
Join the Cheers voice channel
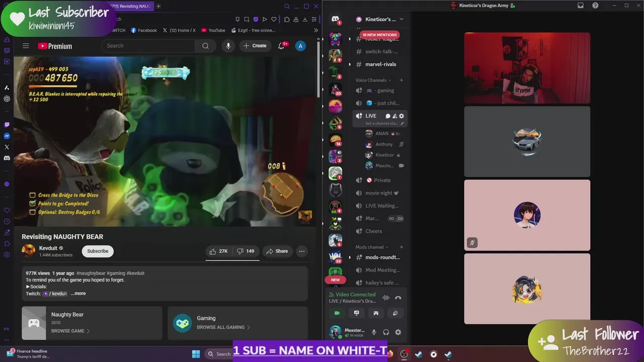[380, 231]
